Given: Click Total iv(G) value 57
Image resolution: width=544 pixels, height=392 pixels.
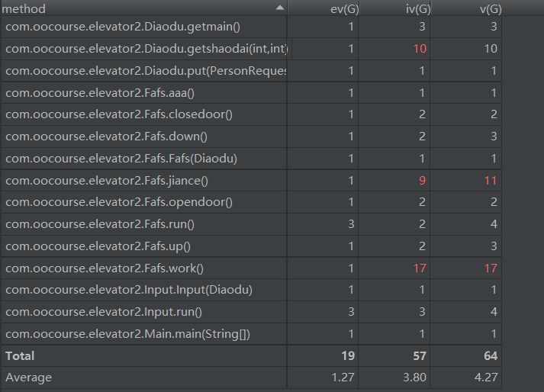Looking at the screenshot, I should click(420, 356).
